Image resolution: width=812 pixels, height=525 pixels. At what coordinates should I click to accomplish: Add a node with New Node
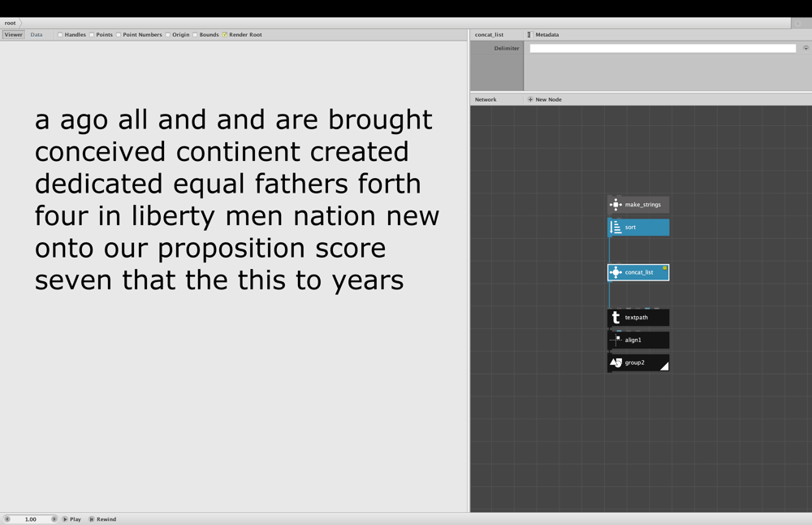[545, 99]
